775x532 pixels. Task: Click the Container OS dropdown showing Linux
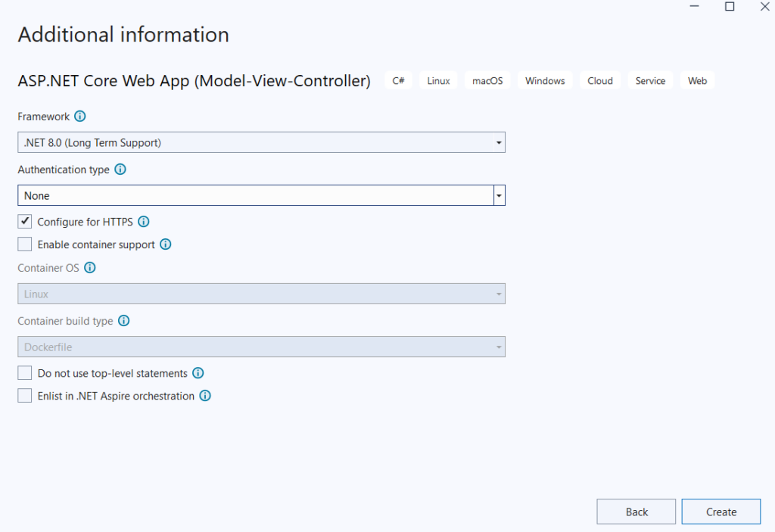[x=261, y=294]
